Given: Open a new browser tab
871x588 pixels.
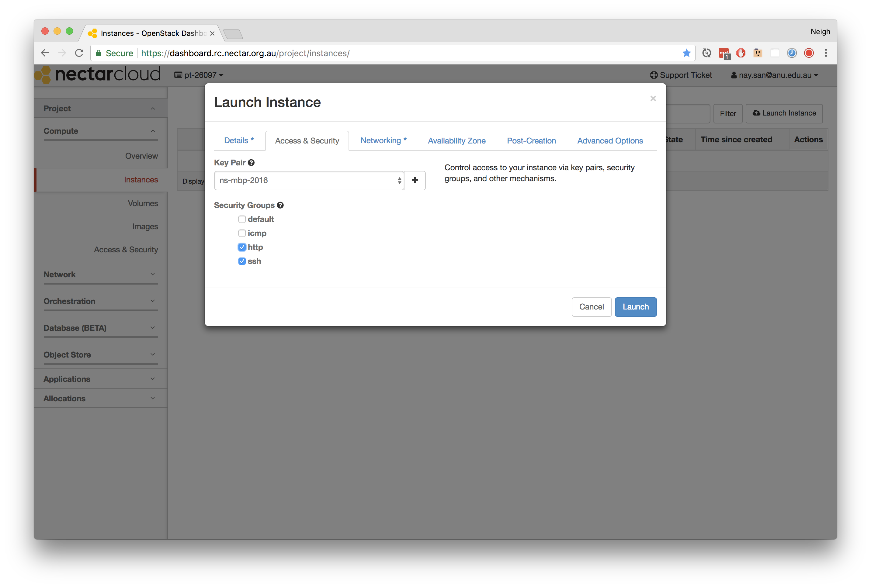Looking at the screenshot, I should [233, 34].
